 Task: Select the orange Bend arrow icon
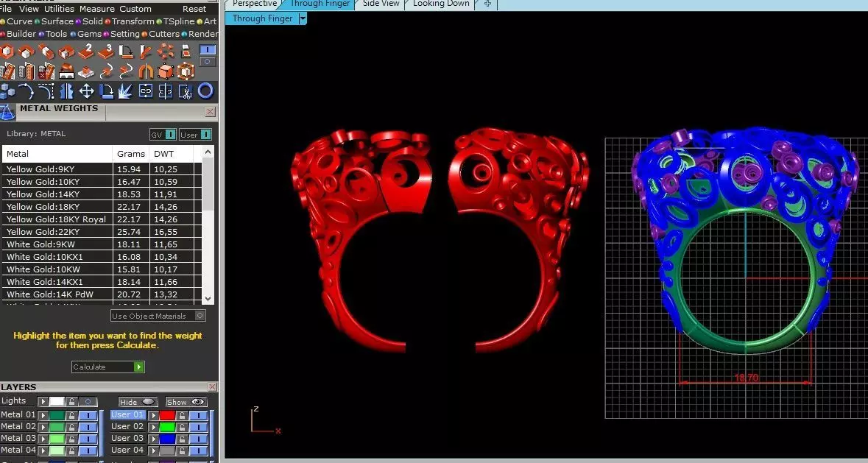tap(146, 52)
